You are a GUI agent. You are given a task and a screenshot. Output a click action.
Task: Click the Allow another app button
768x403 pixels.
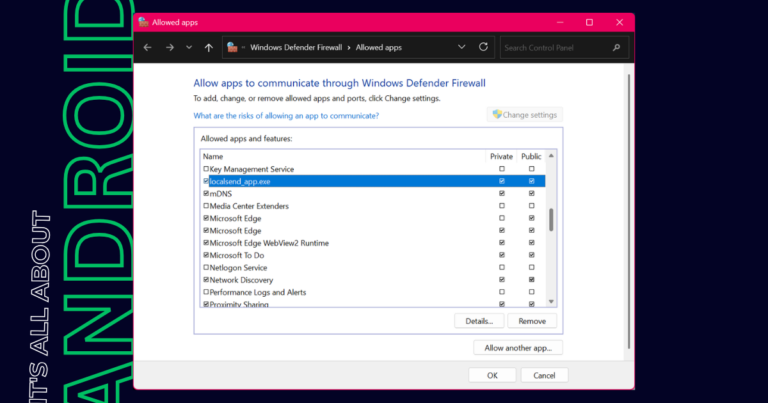(518, 348)
